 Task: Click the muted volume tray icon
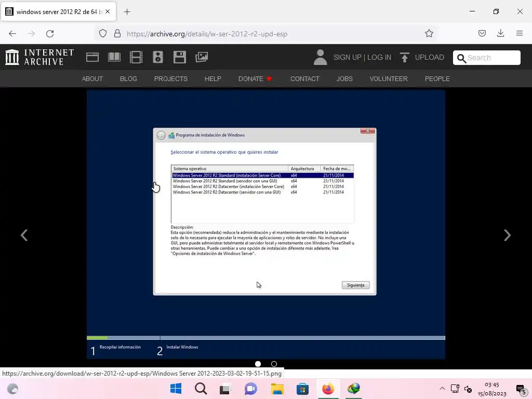point(468,389)
